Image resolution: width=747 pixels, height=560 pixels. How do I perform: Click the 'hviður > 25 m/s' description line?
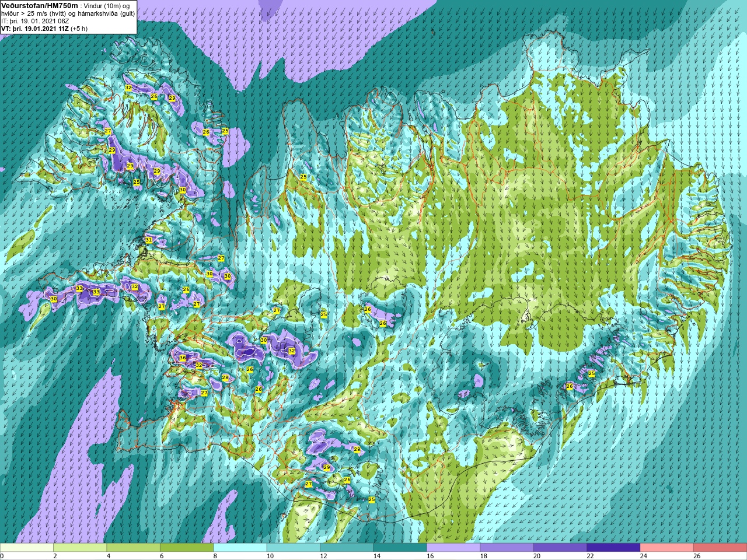68,13
